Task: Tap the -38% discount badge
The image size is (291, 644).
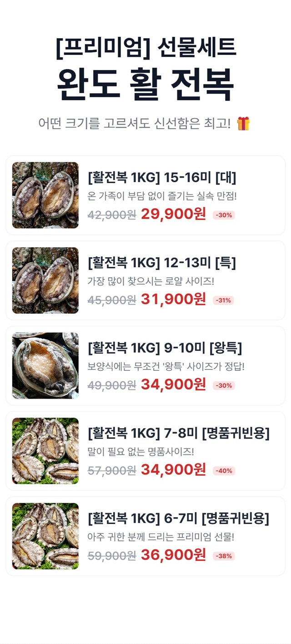Action: click(x=224, y=556)
